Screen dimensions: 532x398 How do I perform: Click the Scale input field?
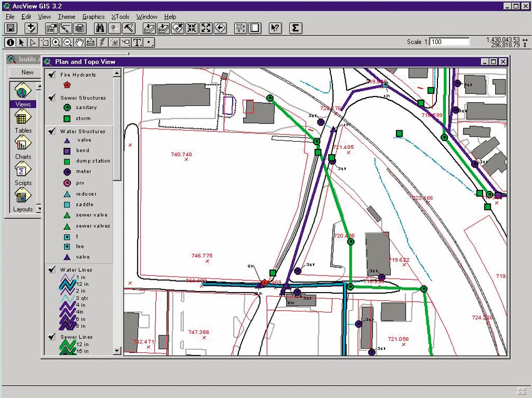coord(449,42)
